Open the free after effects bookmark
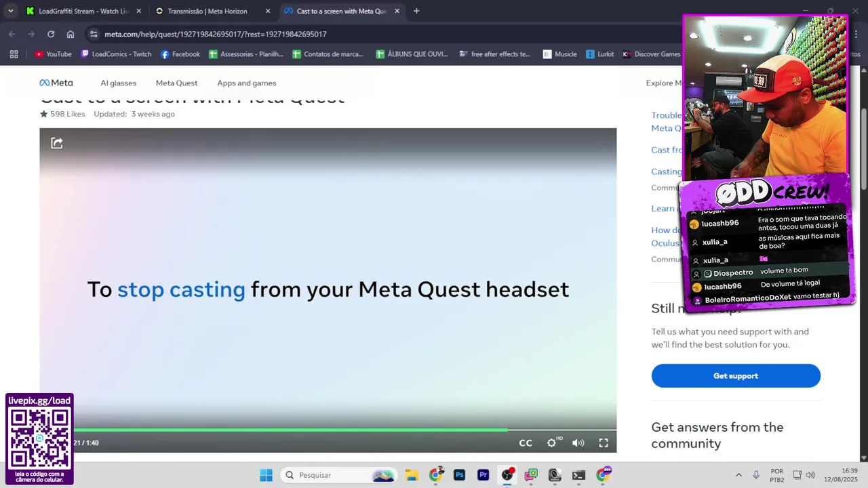Screen dimensions: 868x488 click(495, 54)
